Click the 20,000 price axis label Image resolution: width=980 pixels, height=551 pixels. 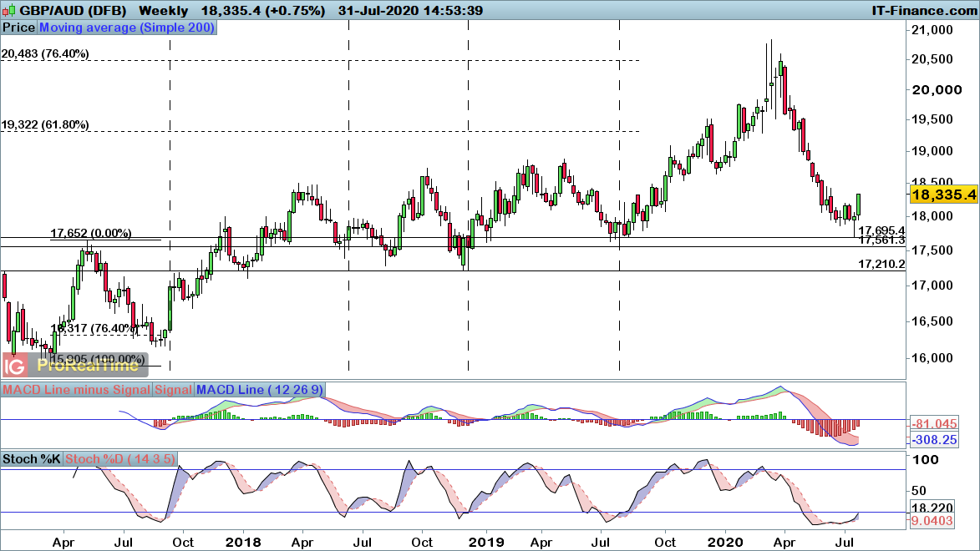[937, 90]
